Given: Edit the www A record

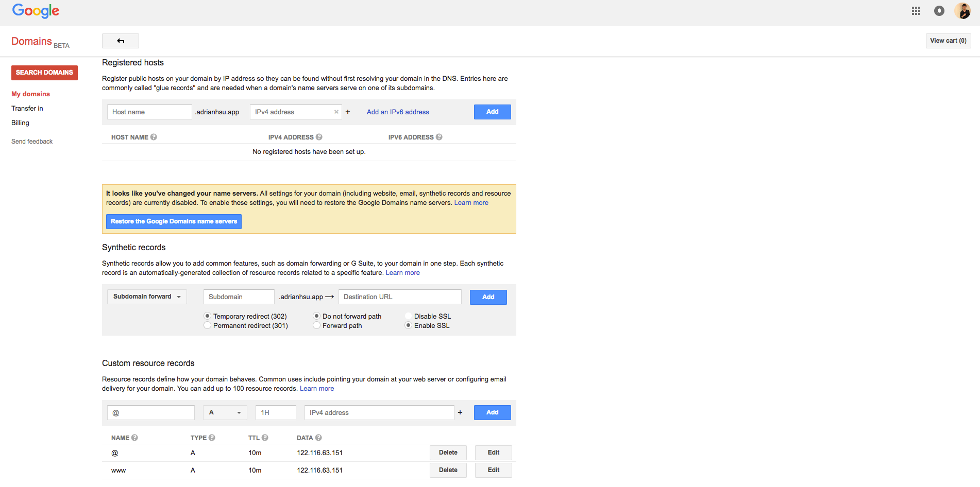Looking at the screenshot, I should click(493, 470).
